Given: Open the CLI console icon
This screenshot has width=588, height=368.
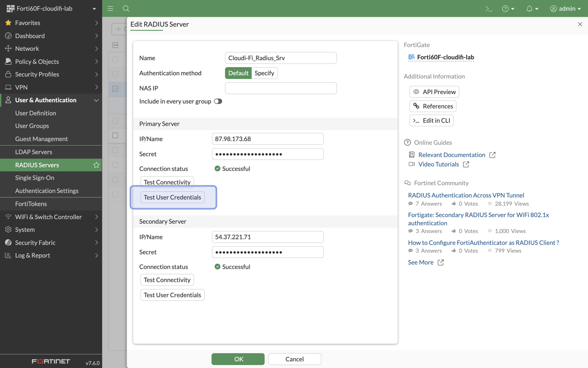Looking at the screenshot, I should (489, 8).
